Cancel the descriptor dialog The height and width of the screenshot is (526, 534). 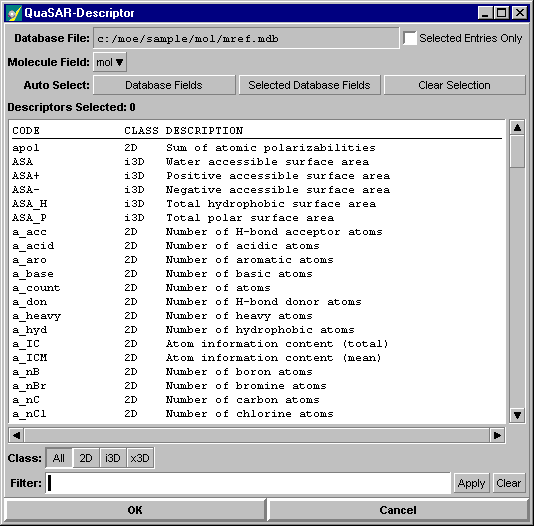click(398, 510)
